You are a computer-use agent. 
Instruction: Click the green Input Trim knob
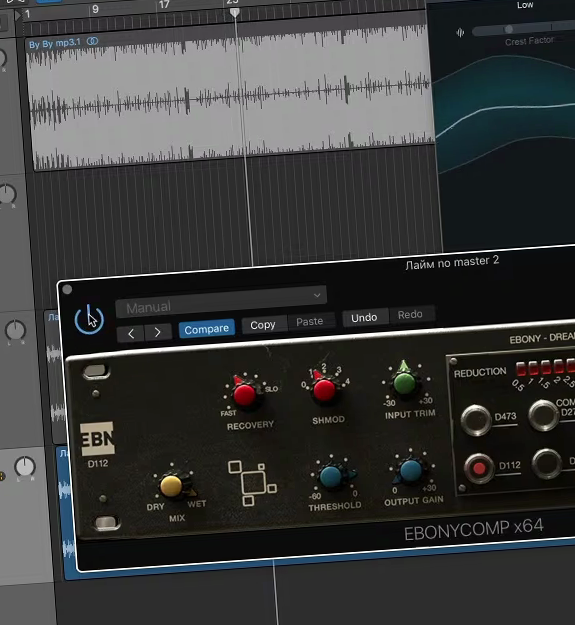(x=404, y=382)
